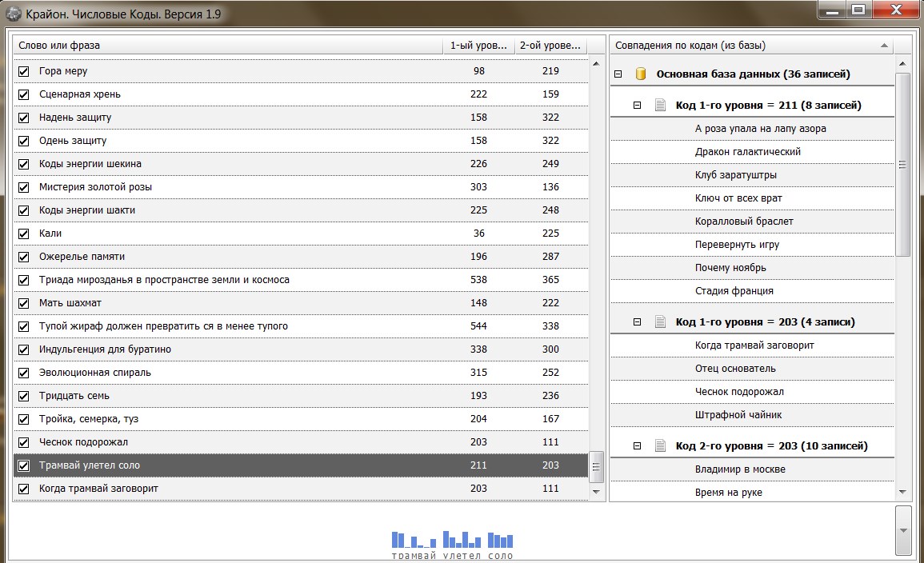Click the blue bar chart for трамвай улетел соло
924x563 pixels.
tap(452, 540)
